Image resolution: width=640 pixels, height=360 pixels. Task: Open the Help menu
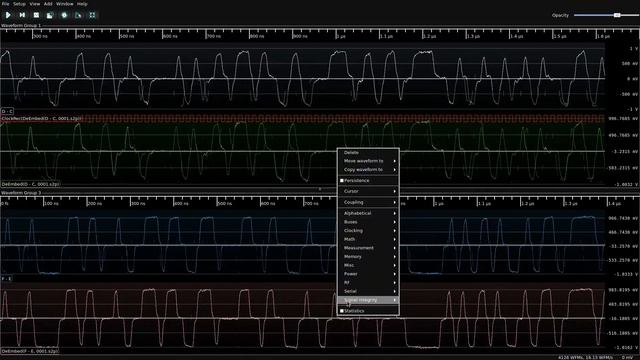[82, 4]
